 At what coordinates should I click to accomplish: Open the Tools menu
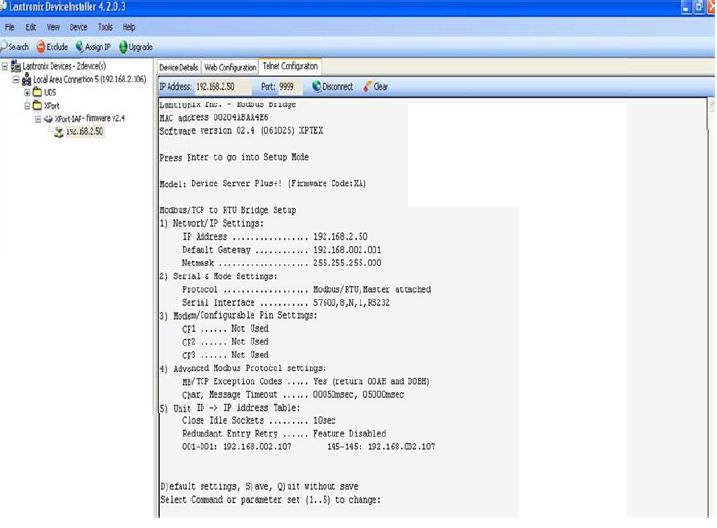[105, 27]
